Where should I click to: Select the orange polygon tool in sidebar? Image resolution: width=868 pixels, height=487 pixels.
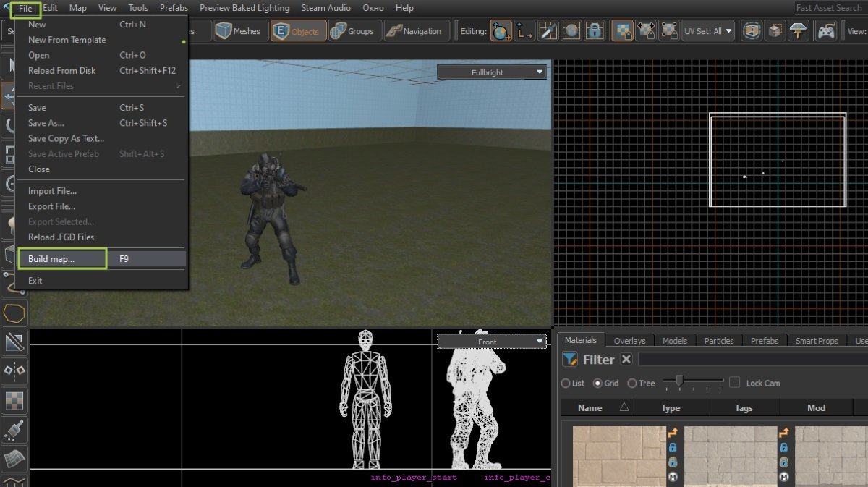coord(14,313)
